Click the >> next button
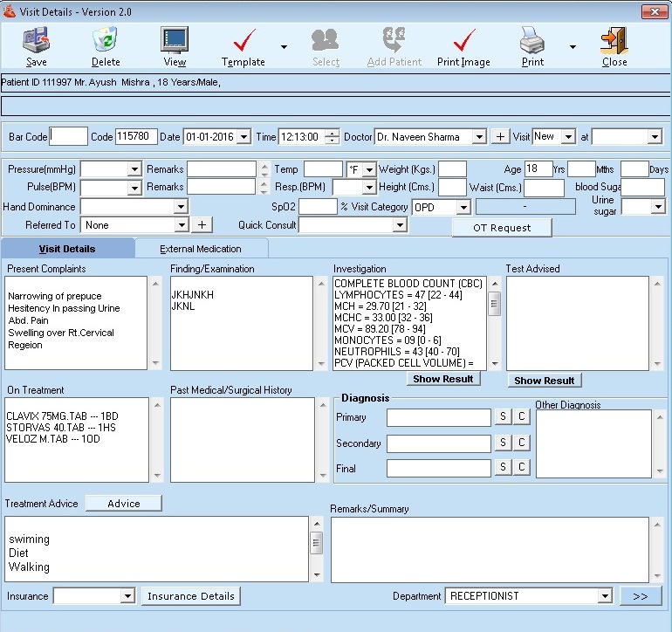 (x=641, y=596)
